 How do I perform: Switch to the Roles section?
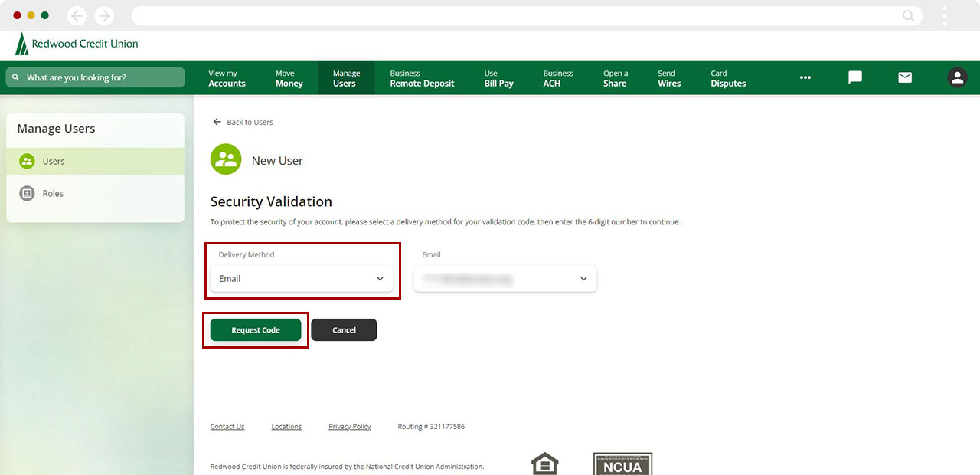pyautogui.click(x=54, y=193)
